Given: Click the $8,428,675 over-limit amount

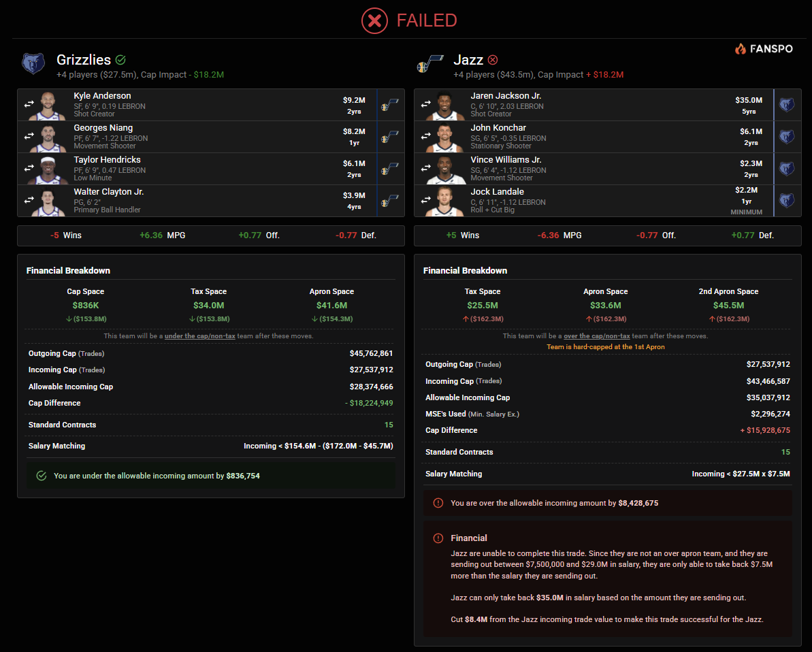Looking at the screenshot, I should [x=638, y=504].
